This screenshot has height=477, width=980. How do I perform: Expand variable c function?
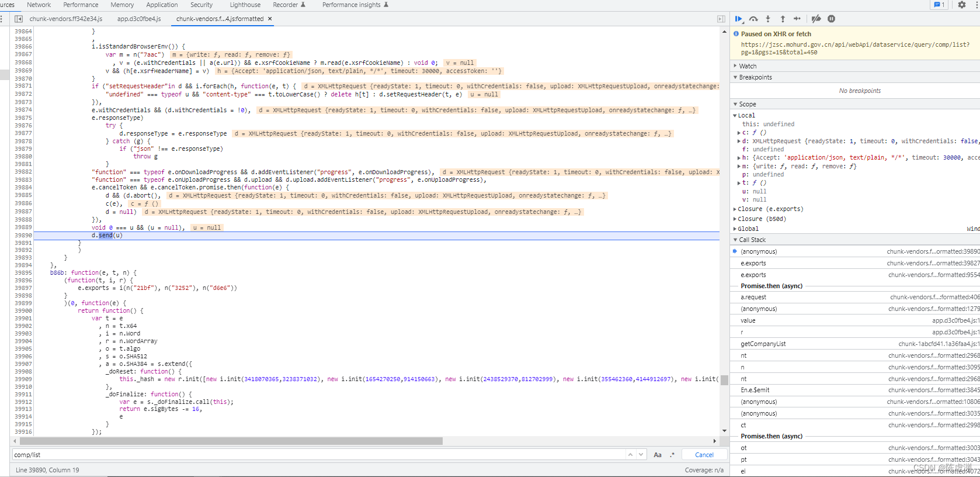(x=739, y=133)
